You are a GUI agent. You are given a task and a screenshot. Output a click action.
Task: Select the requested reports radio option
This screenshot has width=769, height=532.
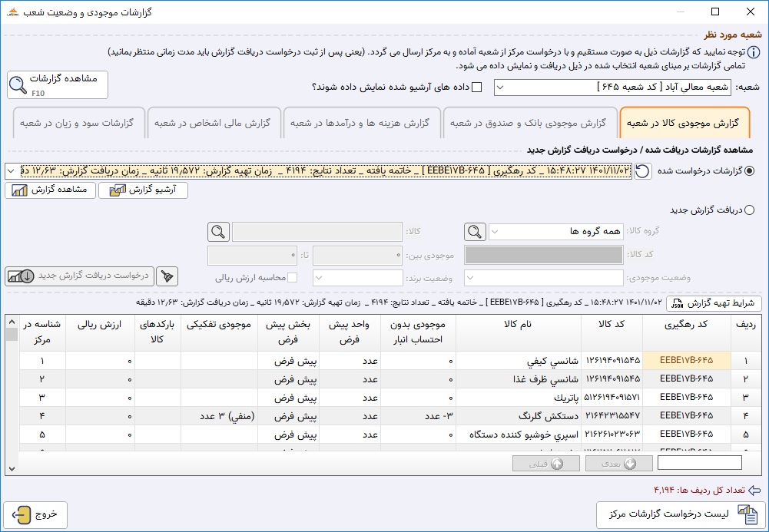coord(749,171)
